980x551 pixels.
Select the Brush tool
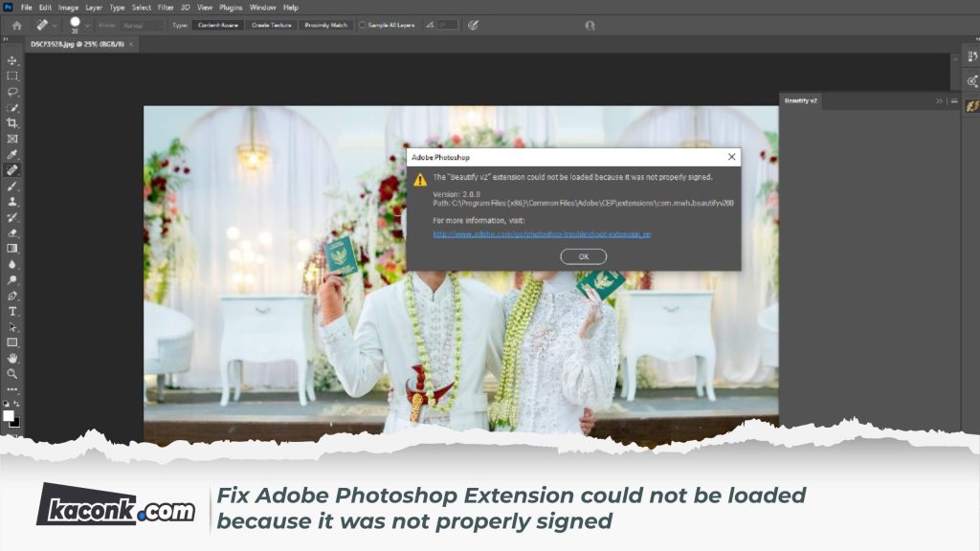pos(11,187)
